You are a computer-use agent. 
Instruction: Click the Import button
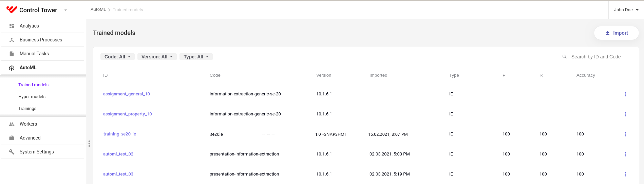click(617, 33)
